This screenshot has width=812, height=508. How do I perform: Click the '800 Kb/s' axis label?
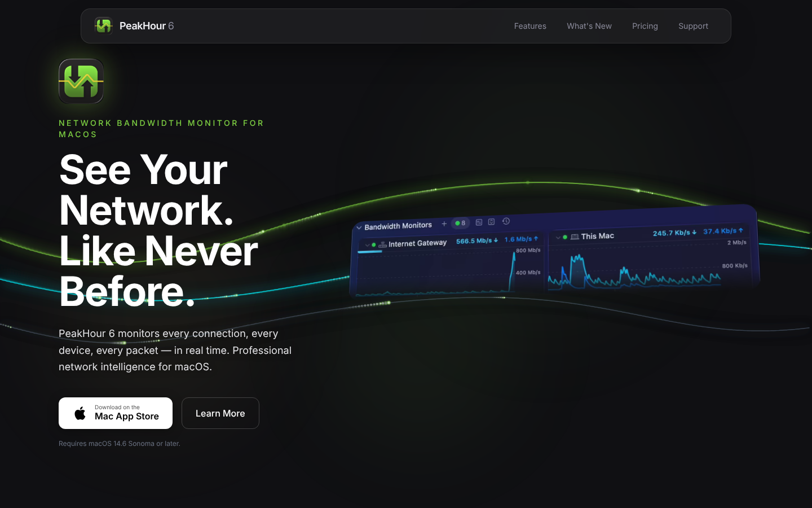point(735,266)
